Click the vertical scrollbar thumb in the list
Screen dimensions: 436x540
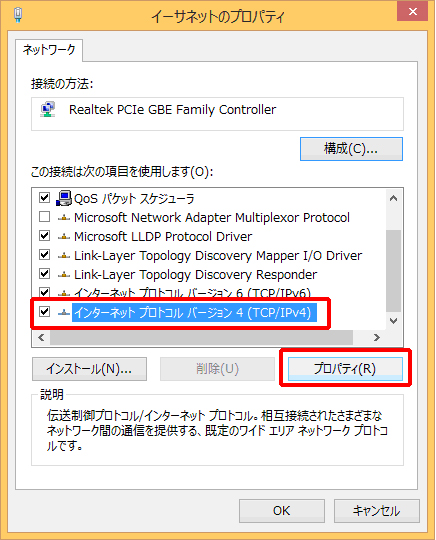[x=393, y=270]
